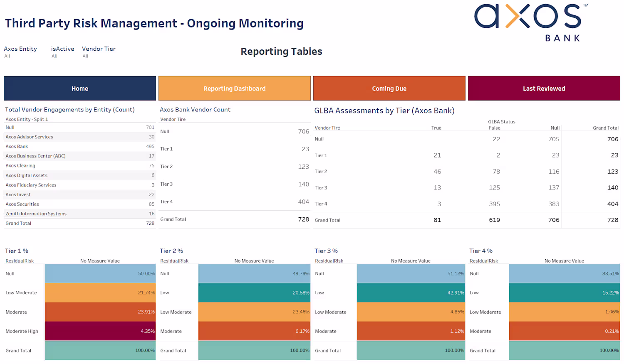Screen dimensions: 624x364
Task: Click the Tier 2 % Low bar 20.58%
Action: (x=254, y=293)
